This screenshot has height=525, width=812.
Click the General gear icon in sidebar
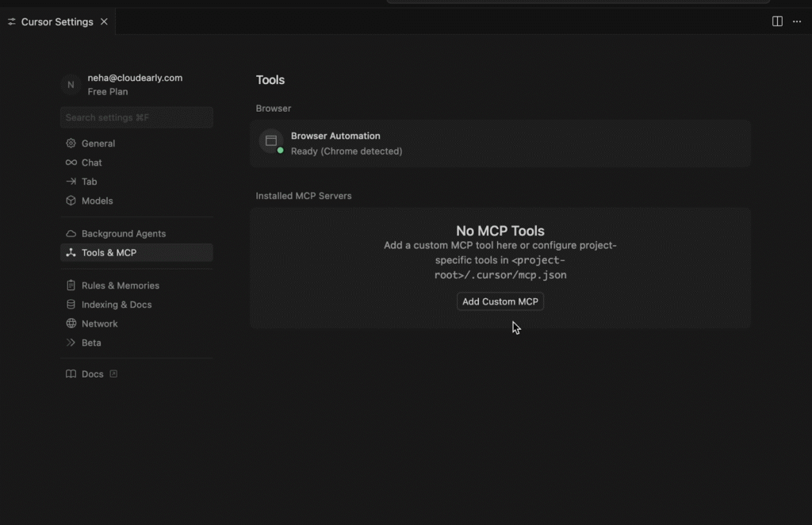[71, 144]
